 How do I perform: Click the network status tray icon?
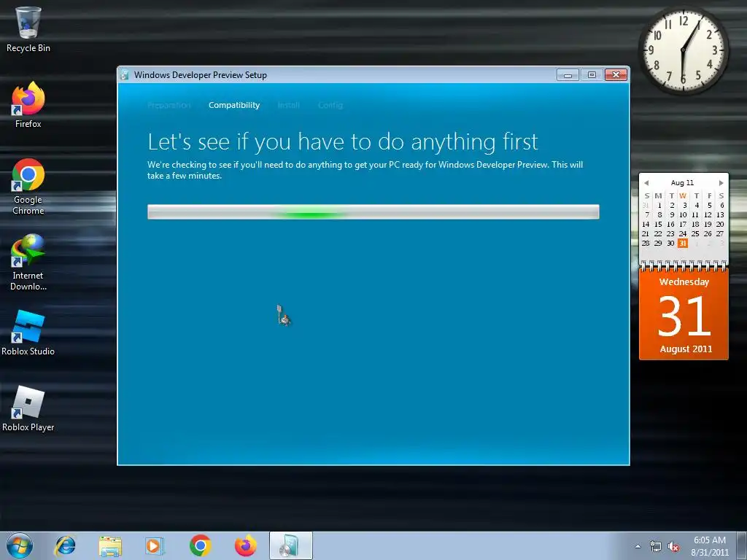tap(656, 547)
